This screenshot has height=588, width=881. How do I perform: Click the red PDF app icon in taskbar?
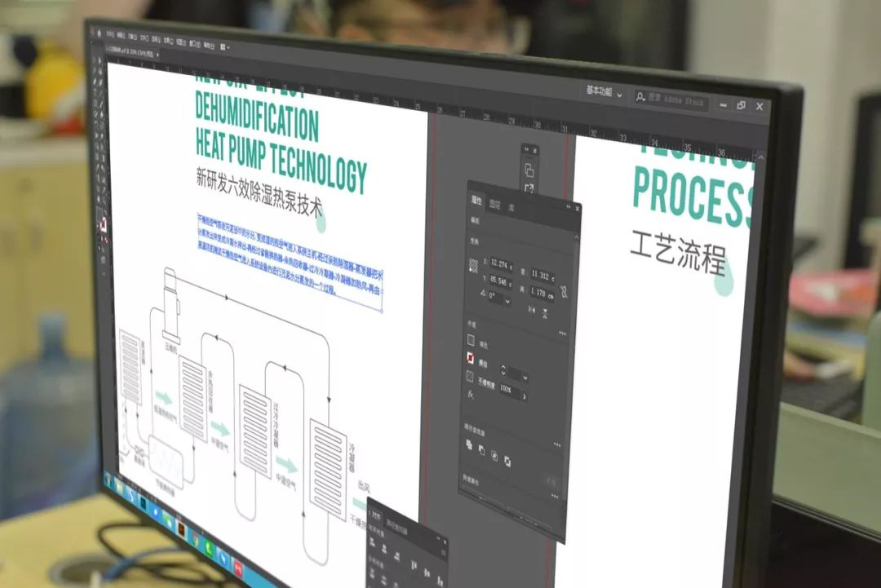(239, 568)
